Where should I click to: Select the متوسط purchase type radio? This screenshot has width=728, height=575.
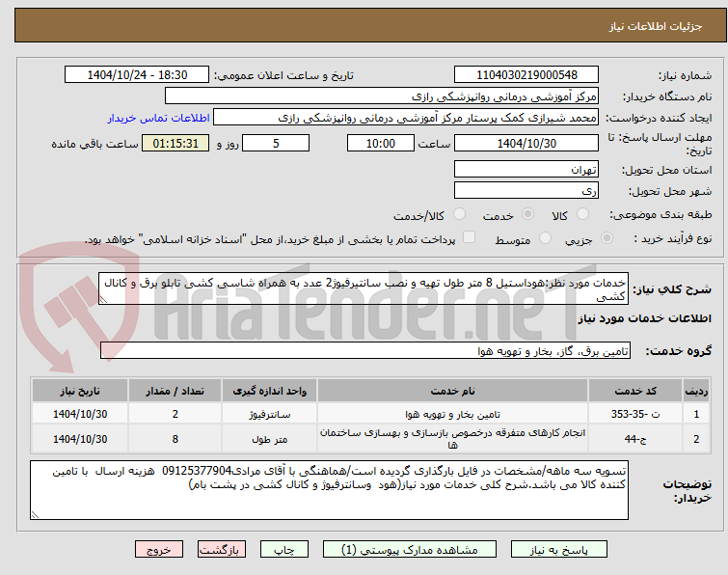pyautogui.click(x=545, y=238)
